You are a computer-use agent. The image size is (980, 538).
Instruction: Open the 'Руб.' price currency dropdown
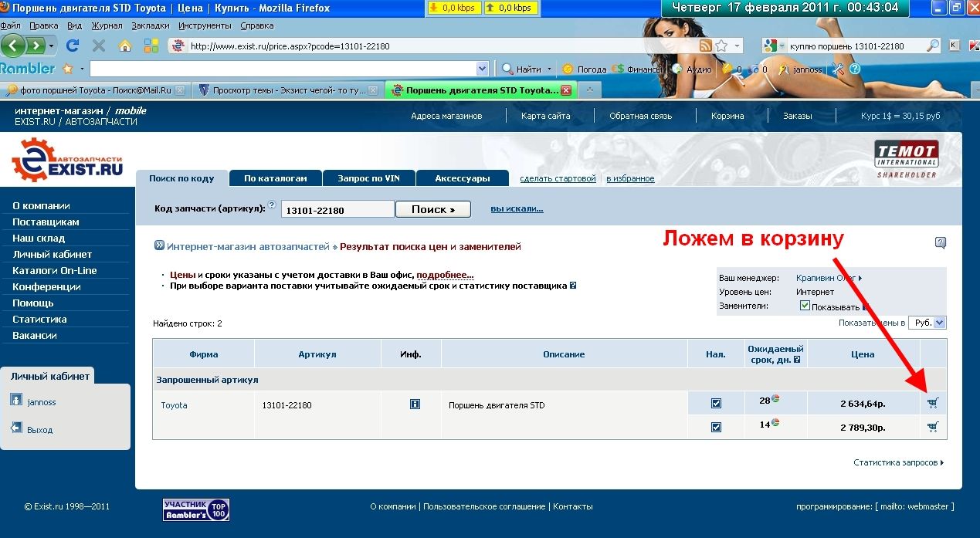(927, 323)
